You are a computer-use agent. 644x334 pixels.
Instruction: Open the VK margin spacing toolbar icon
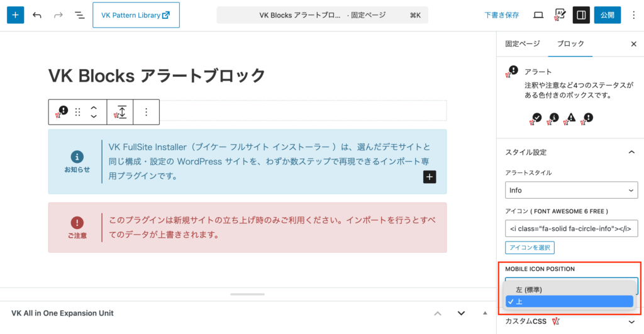pos(120,112)
